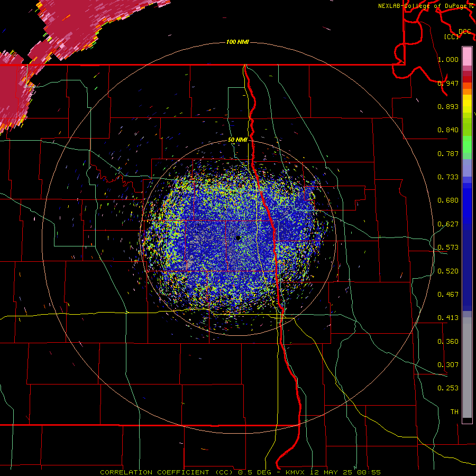Click the "TH" threshold label
The height and width of the screenshot is (476, 476).
point(454,412)
